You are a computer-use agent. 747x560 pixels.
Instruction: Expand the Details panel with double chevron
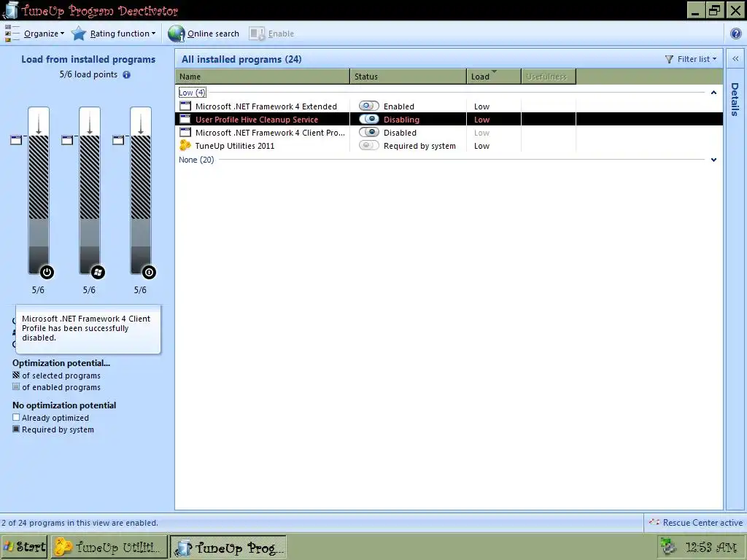pyautogui.click(x=735, y=58)
